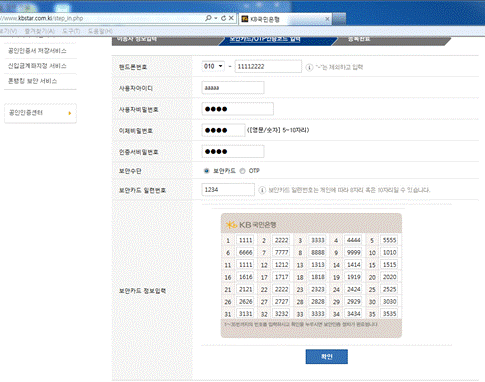Click security card cell number 18 with 1818
This screenshot has height=382, width=485.
tap(318, 277)
